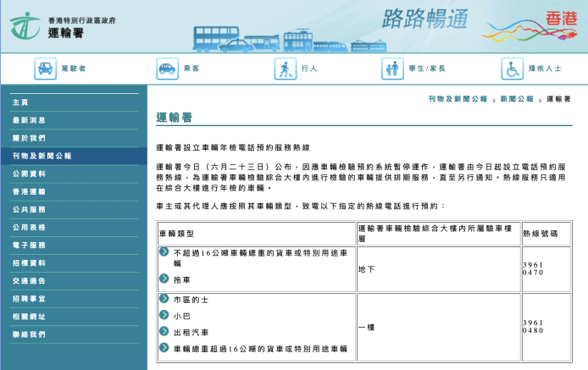Select 最新消息 from the sidebar menu
Image resolution: width=588 pixels, height=370 pixels.
click(x=29, y=120)
